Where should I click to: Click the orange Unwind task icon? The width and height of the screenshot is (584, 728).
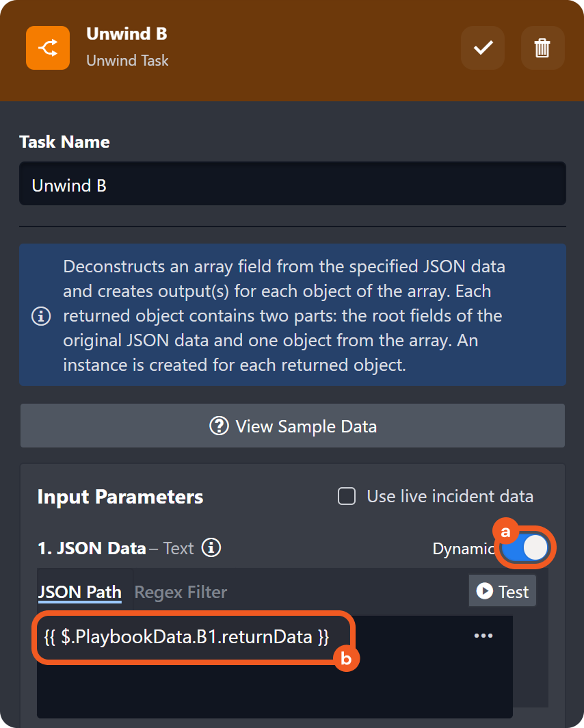click(48, 48)
